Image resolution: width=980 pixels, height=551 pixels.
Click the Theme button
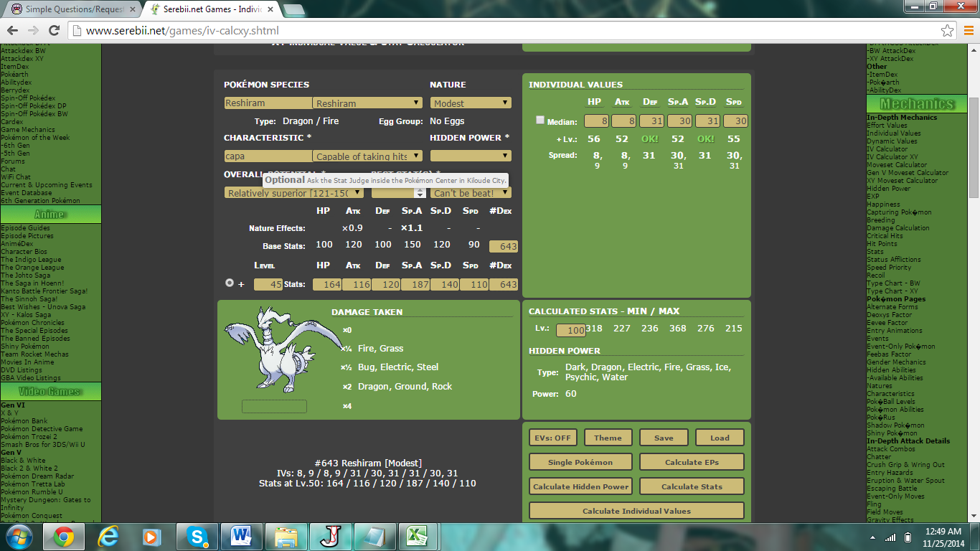608,438
